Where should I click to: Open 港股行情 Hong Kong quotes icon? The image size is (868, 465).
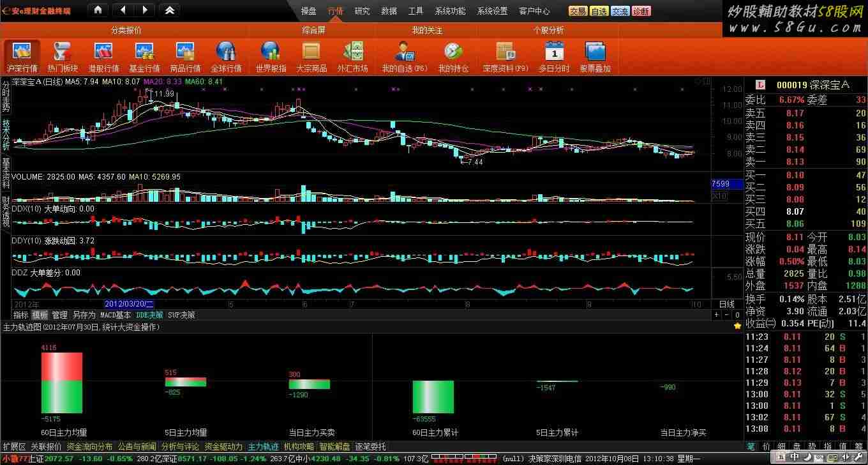click(x=103, y=56)
